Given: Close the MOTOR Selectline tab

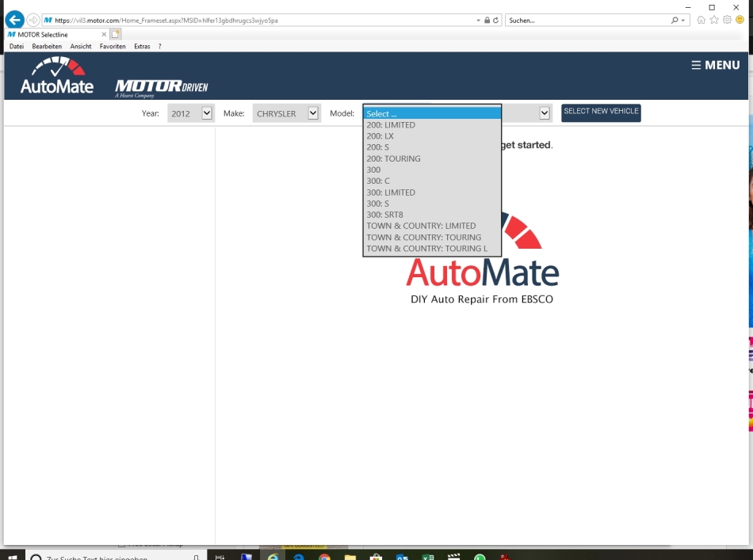Looking at the screenshot, I should click(x=104, y=34).
